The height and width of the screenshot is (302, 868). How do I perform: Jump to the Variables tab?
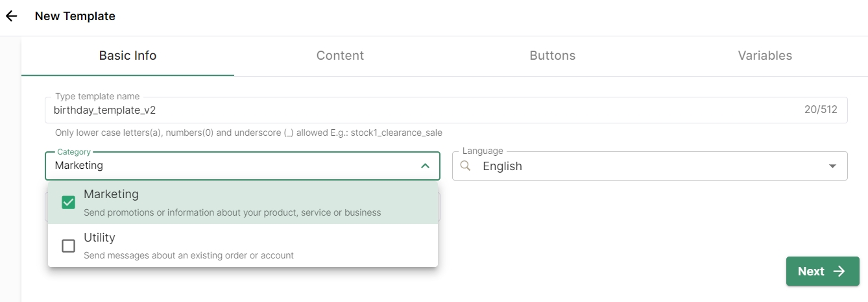click(x=764, y=56)
